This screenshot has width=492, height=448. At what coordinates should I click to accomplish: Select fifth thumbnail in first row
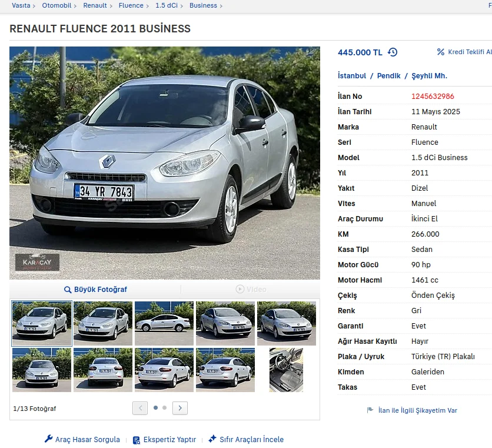(287, 323)
